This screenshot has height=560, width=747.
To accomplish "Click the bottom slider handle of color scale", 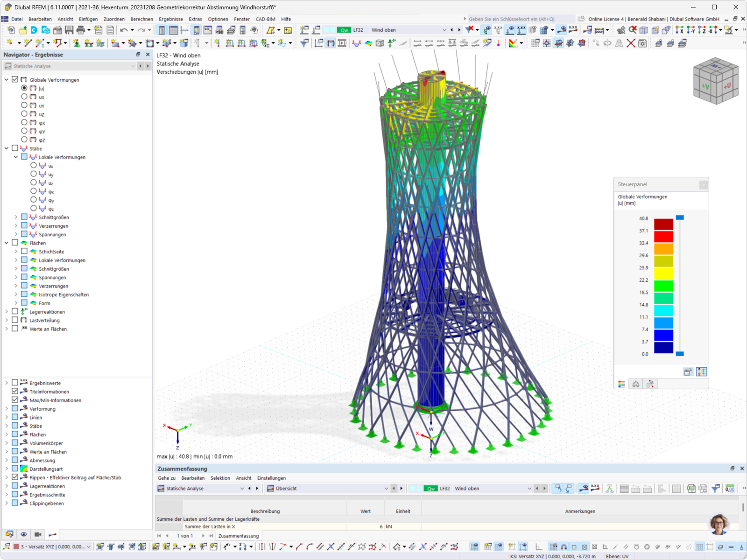I will (x=680, y=354).
